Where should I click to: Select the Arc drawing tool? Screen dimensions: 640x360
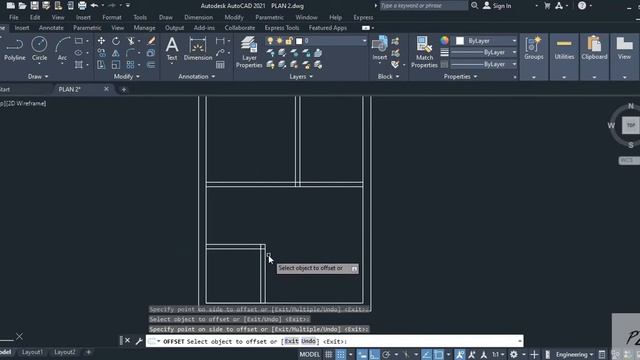click(62, 49)
